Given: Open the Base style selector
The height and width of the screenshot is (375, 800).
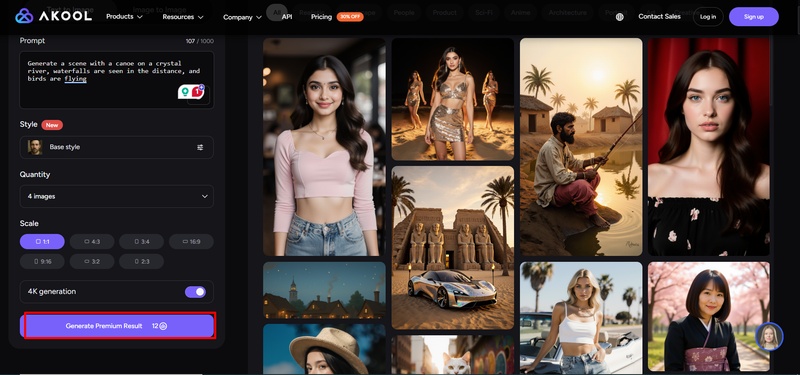Looking at the screenshot, I should click(x=117, y=147).
